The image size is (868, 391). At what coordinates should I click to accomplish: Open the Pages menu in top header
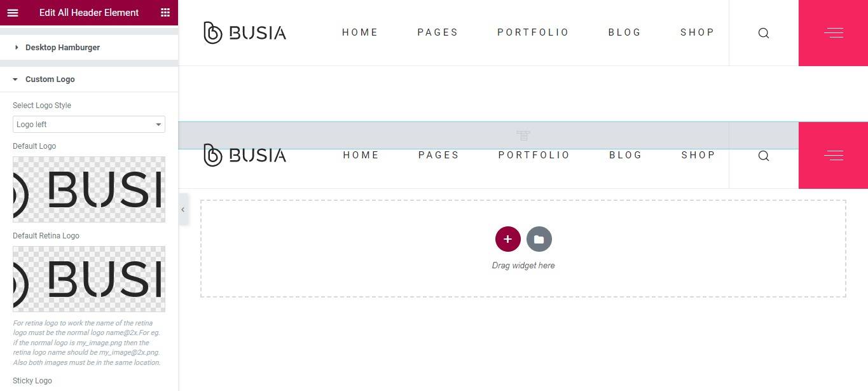click(x=437, y=32)
